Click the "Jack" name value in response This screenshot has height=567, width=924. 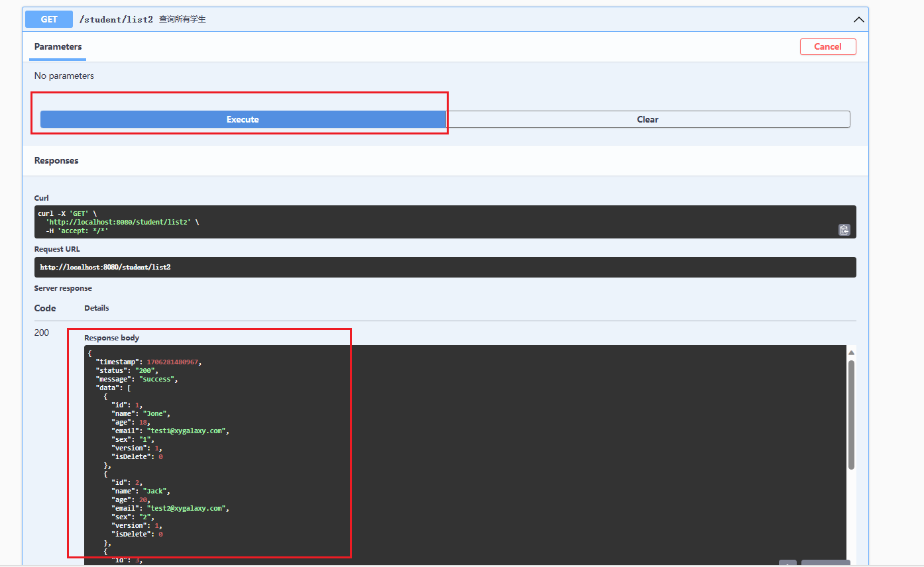pyautogui.click(x=156, y=491)
